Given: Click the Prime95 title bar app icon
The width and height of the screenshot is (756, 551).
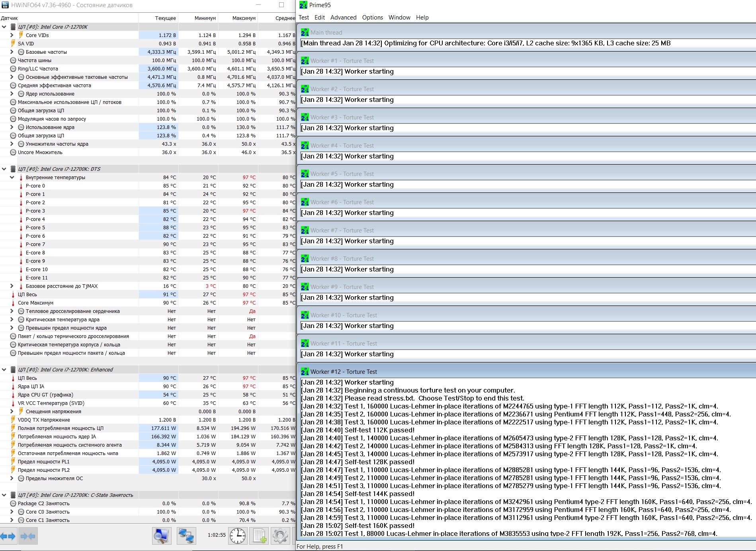Looking at the screenshot, I should point(303,5).
